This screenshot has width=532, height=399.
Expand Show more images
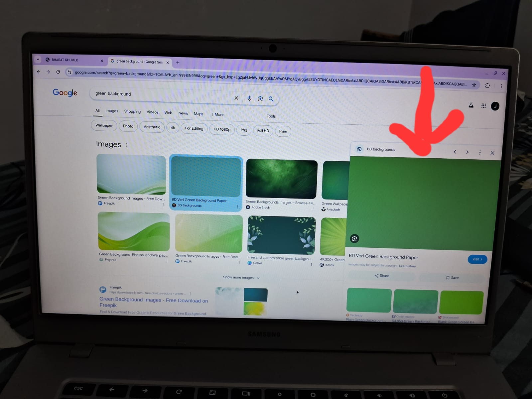pos(241,278)
